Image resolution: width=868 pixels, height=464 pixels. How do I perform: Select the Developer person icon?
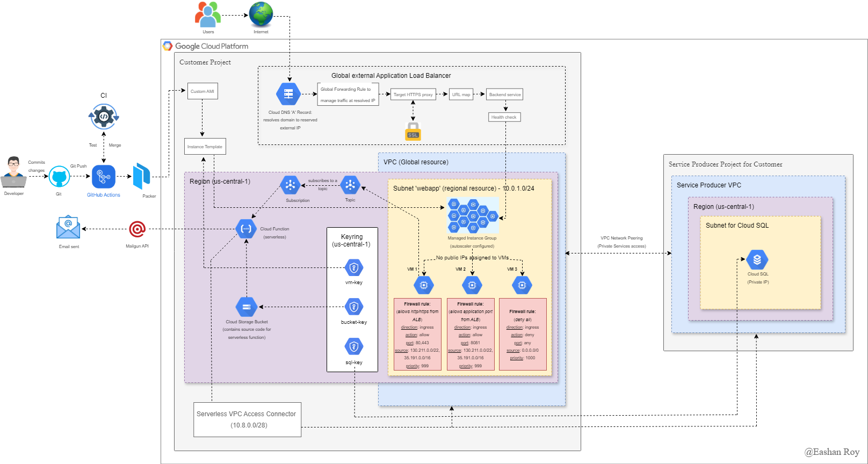(x=13, y=172)
